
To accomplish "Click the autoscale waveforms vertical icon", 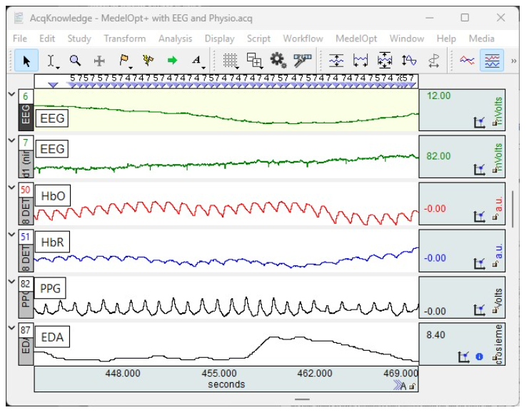I will pos(336,61).
